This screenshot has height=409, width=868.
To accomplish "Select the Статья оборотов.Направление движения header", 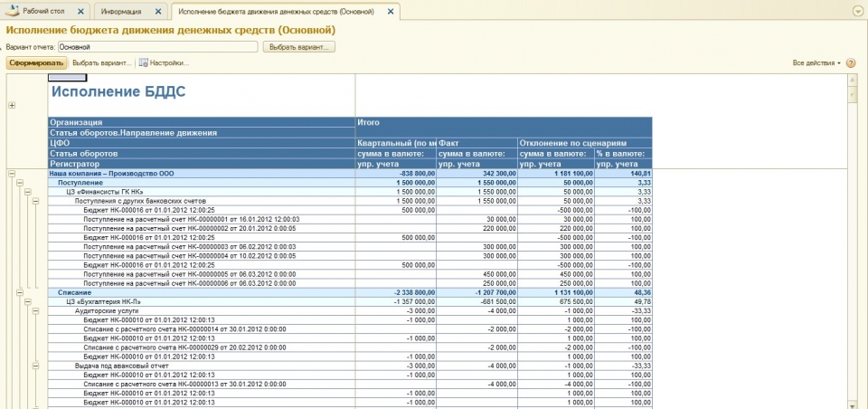I will click(x=202, y=132).
